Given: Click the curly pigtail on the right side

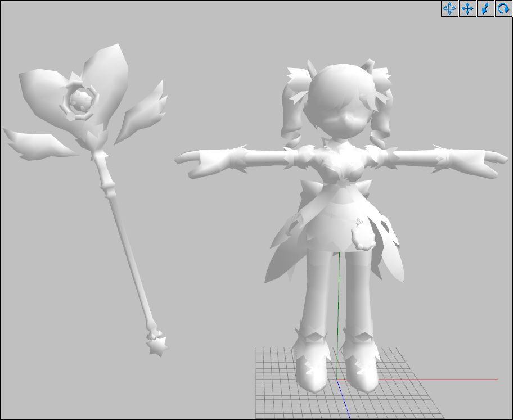Looking at the screenshot, I should click(x=382, y=124).
